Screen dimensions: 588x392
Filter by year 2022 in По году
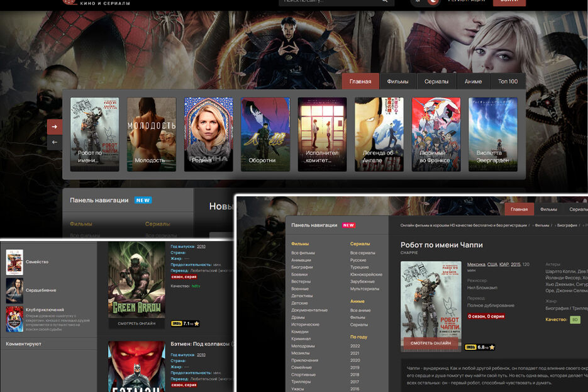point(355,346)
